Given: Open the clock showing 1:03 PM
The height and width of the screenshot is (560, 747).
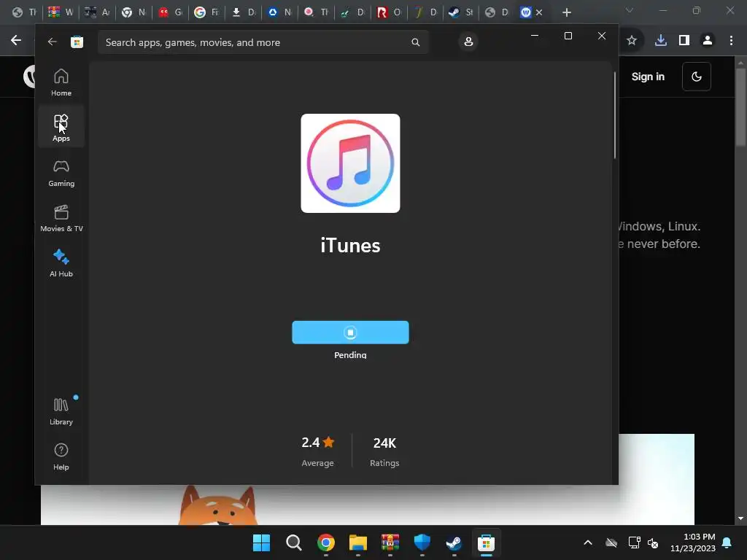Looking at the screenshot, I should click(693, 542).
